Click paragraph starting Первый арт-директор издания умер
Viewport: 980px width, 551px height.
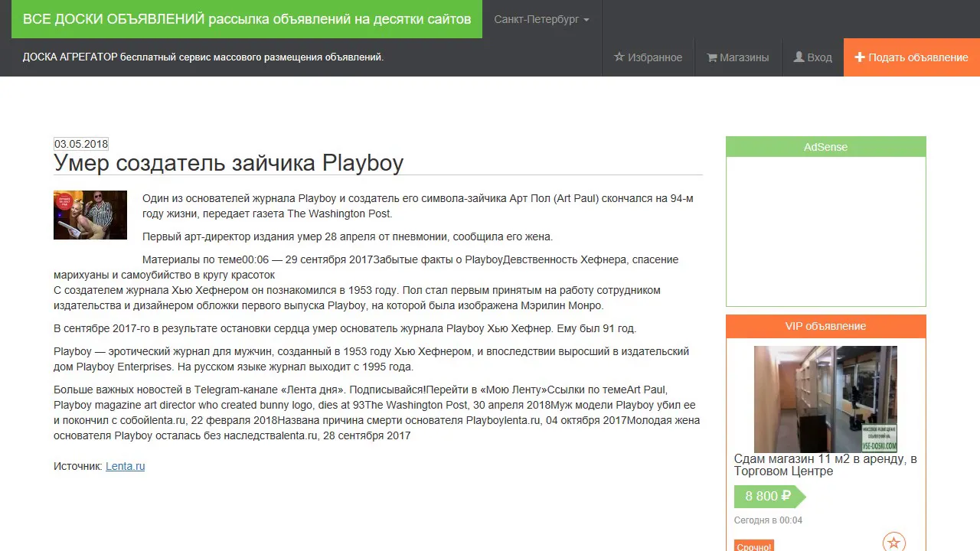(348, 236)
